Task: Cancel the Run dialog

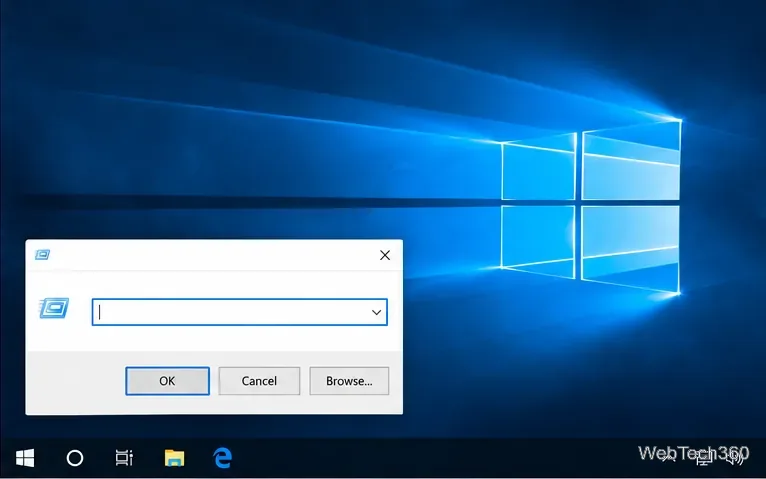Action: [259, 381]
